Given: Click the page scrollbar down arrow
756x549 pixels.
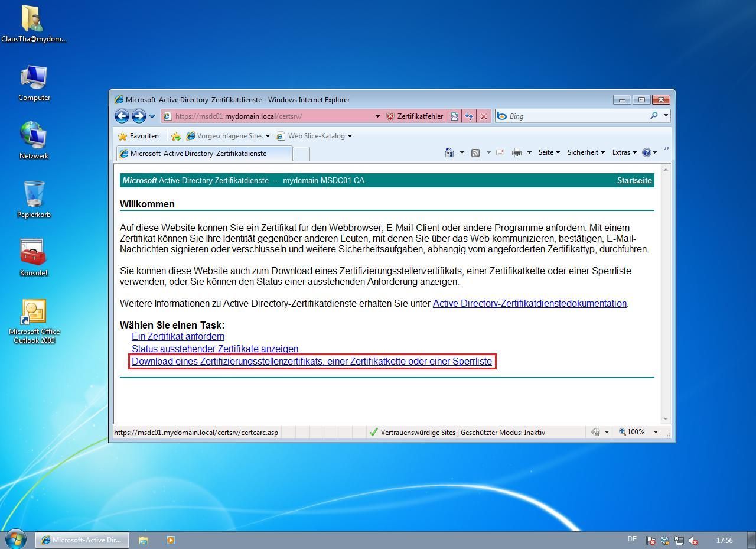Looking at the screenshot, I should [666, 418].
